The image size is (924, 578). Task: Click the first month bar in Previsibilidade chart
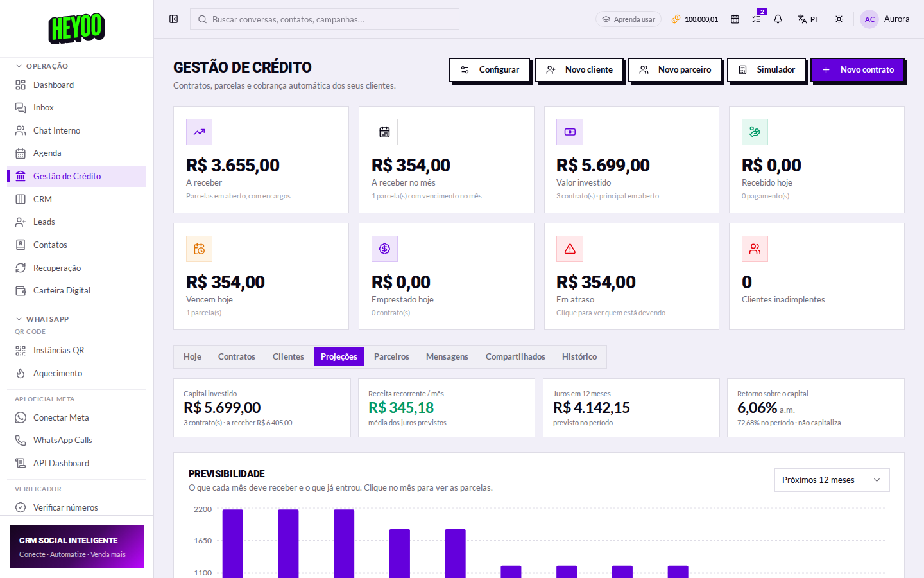[233, 543]
